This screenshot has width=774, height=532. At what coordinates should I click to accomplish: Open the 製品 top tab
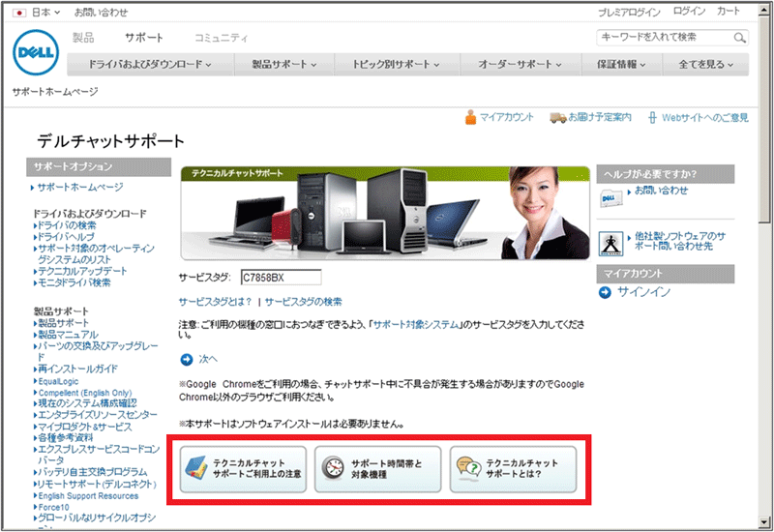[x=83, y=38]
